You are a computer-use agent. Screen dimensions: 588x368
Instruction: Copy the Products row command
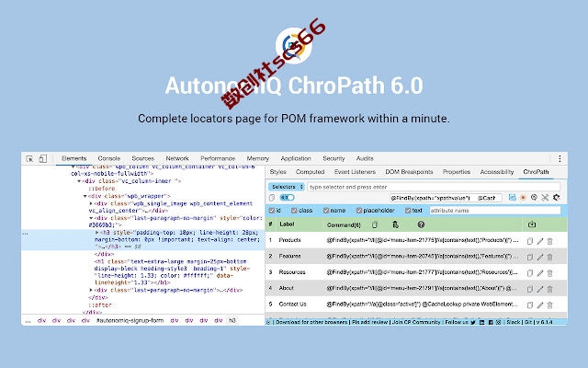click(530, 241)
